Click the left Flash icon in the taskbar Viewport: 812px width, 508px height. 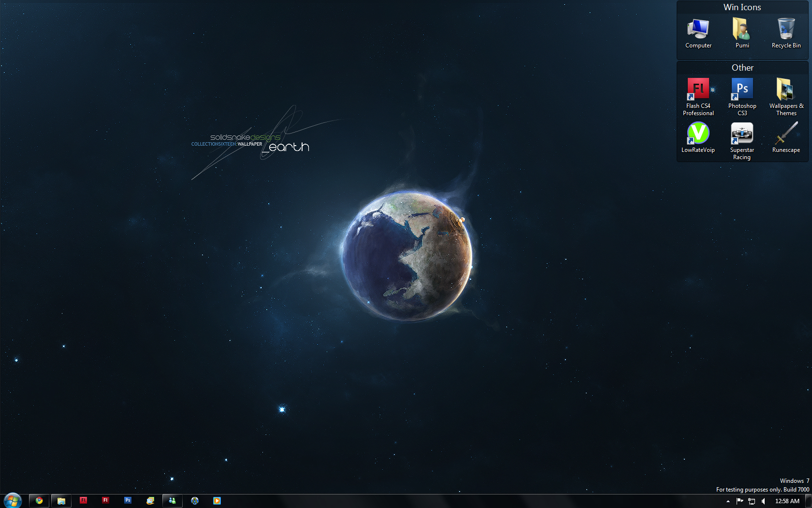click(83, 500)
